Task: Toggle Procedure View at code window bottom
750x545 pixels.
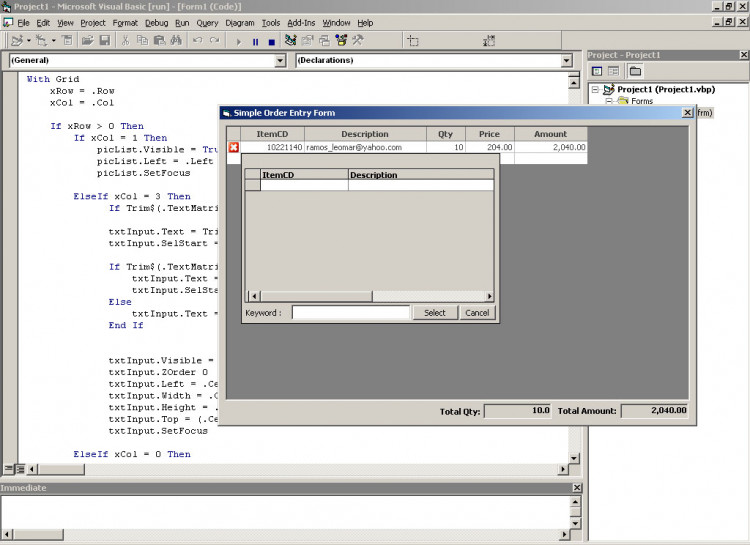Action: (x=9, y=469)
